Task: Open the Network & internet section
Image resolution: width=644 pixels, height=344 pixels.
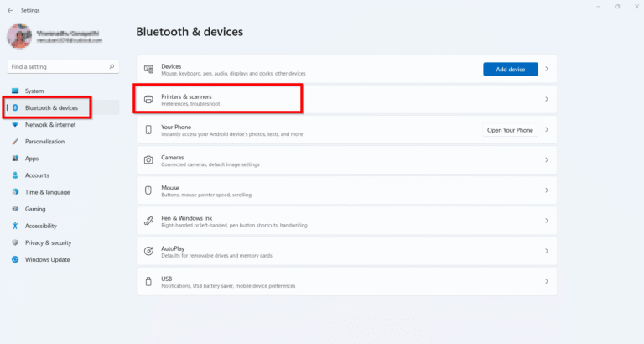Action: point(49,124)
